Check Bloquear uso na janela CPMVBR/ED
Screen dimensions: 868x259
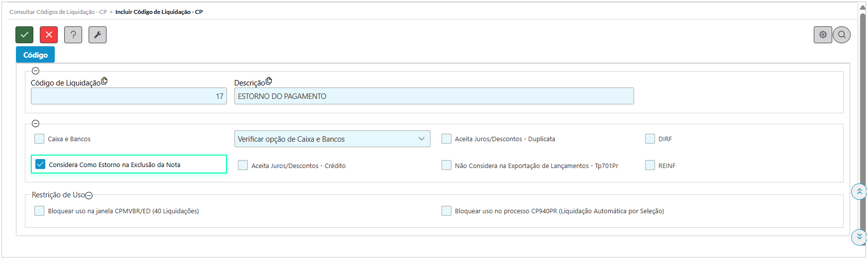pos(39,211)
